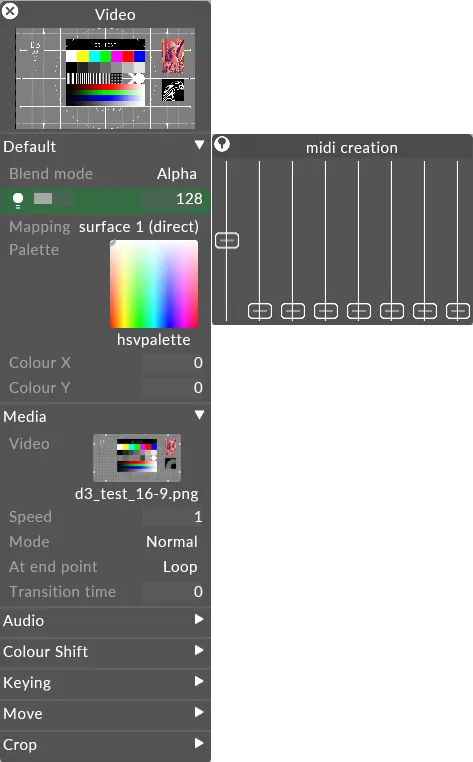Click the Video title at top
Screen dimensions: 473x762
115,15
